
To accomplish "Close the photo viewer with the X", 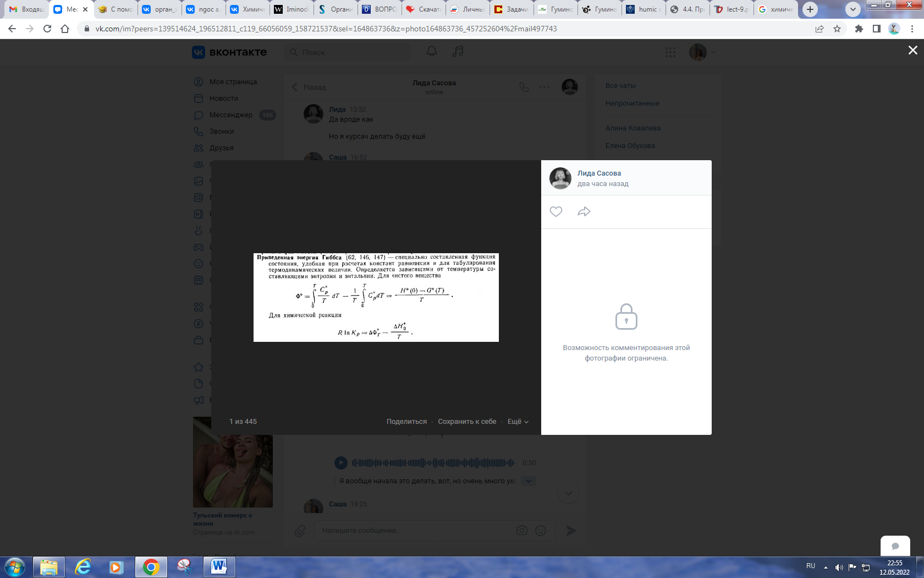I will (x=913, y=50).
